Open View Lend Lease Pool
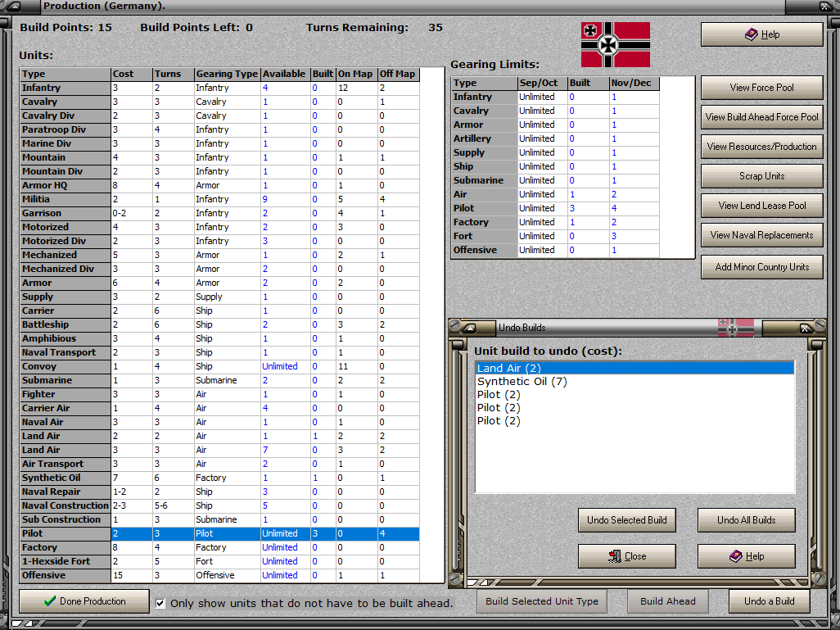This screenshot has height=630, width=840. 761,206
